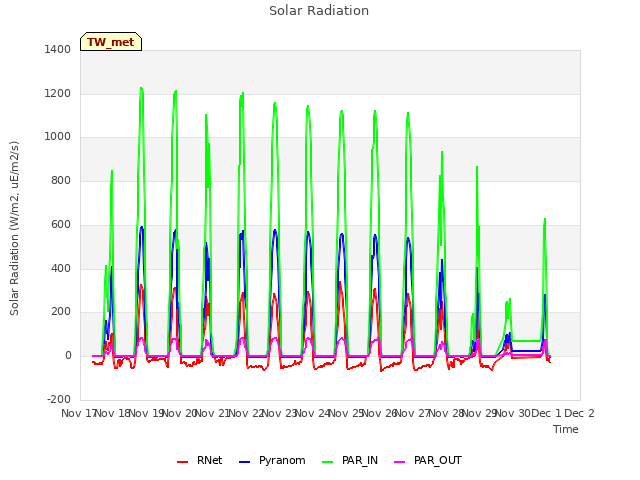The height and width of the screenshot is (480, 640).
Task: Click the 200 y-axis tick value
Action: click(61, 312)
